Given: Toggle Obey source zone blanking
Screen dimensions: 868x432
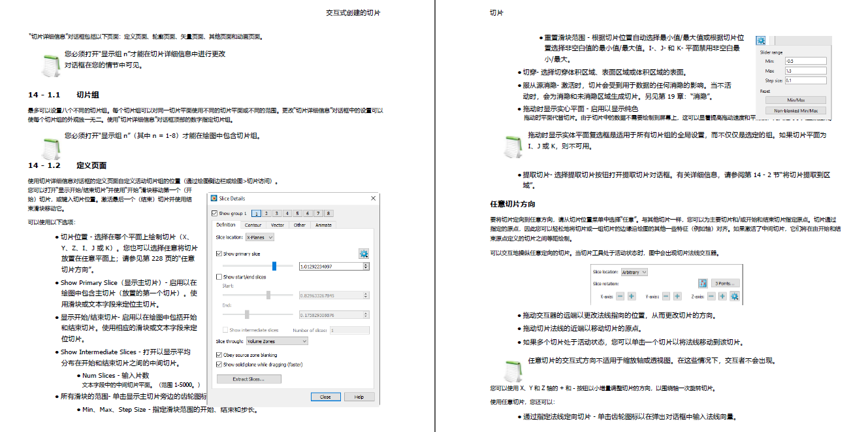Looking at the screenshot, I should pyautogui.click(x=219, y=355).
